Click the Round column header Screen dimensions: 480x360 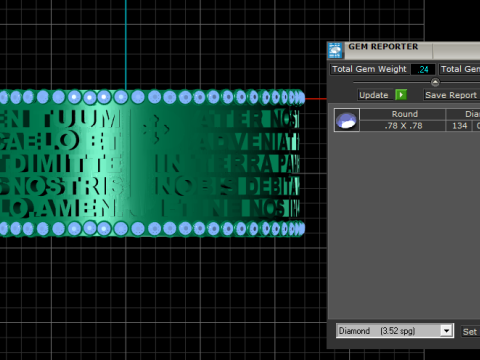pyautogui.click(x=403, y=114)
